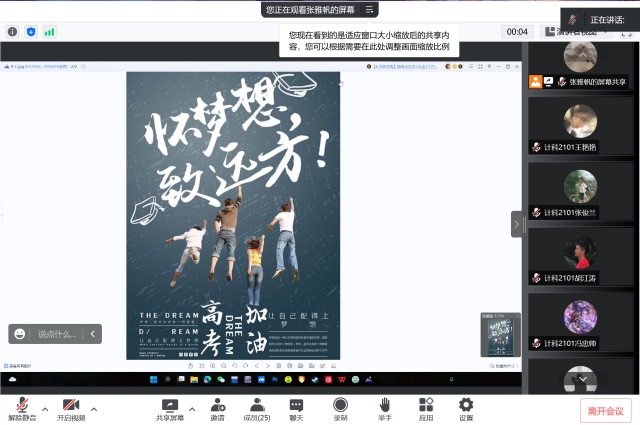Click 1:1 actual size icon in shared viewer

[x=191, y=366]
